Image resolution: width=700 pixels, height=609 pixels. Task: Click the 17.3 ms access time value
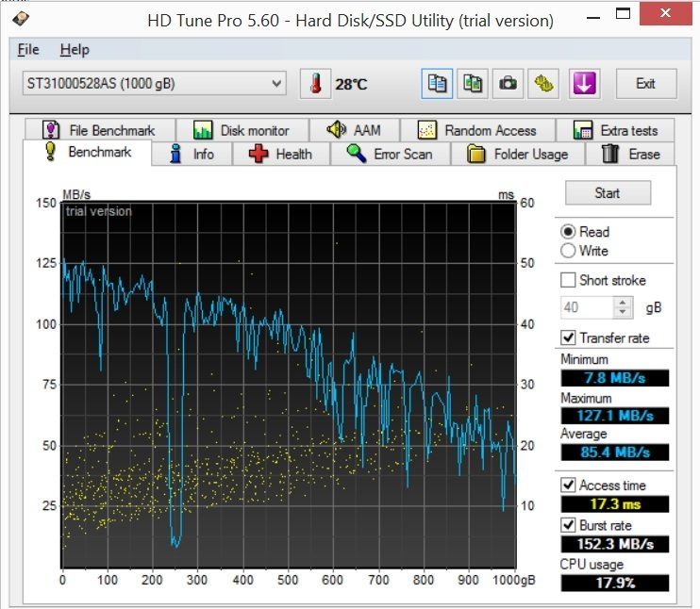click(615, 504)
